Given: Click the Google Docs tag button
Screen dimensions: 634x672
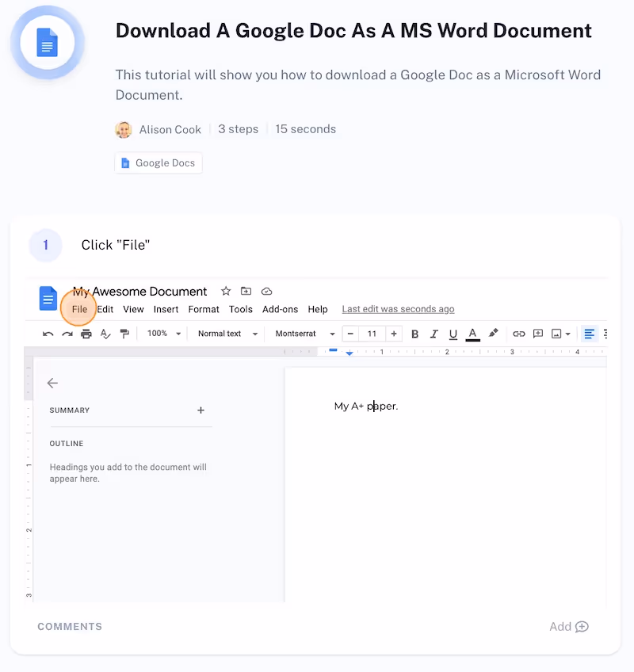Looking at the screenshot, I should (158, 163).
